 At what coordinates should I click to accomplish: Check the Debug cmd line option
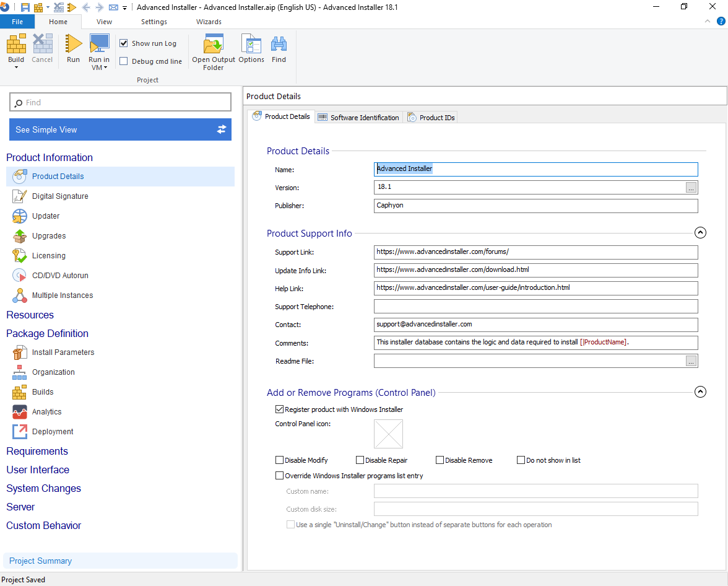tap(123, 61)
